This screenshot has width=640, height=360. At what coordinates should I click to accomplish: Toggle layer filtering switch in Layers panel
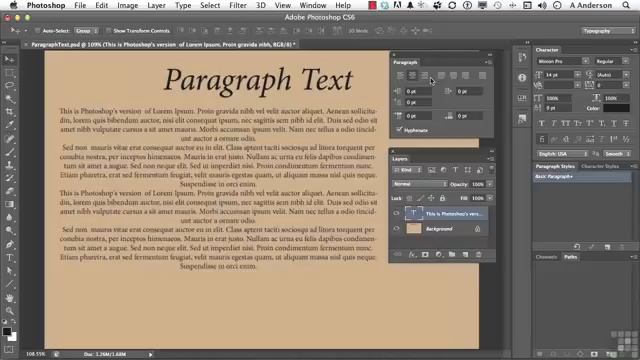click(491, 169)
